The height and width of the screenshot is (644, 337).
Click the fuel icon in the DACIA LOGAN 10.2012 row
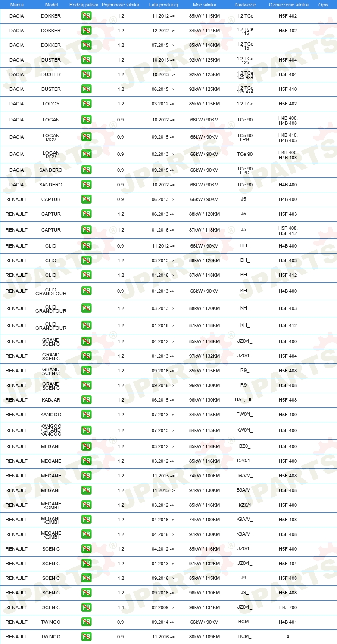click(86, 120)
